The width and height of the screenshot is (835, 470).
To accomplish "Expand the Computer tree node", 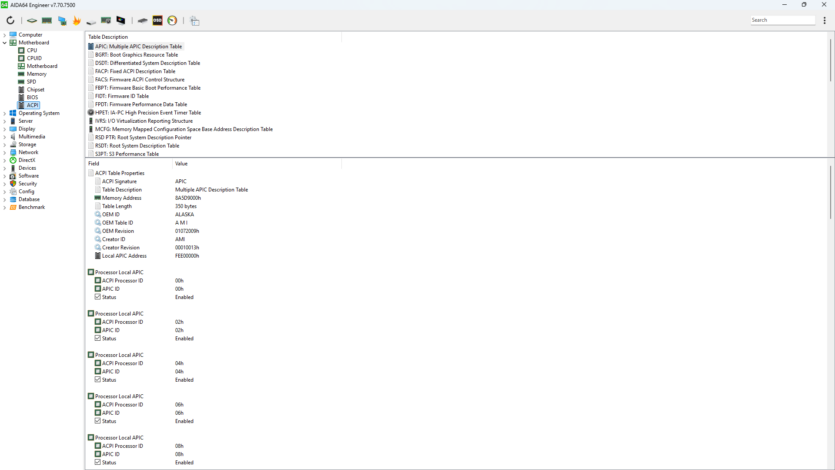I will pos(4,35).
